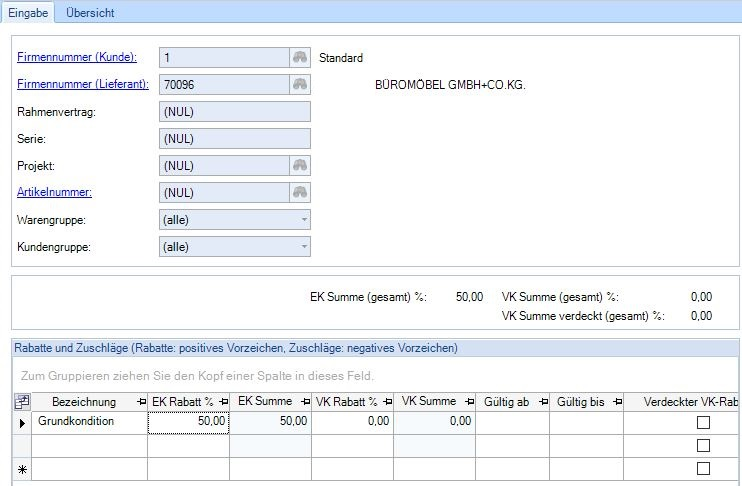Screen dimensions: 742x486
Task: Click the grid column chooser icon
Action: pyautogui.click(x=23, y=402)
